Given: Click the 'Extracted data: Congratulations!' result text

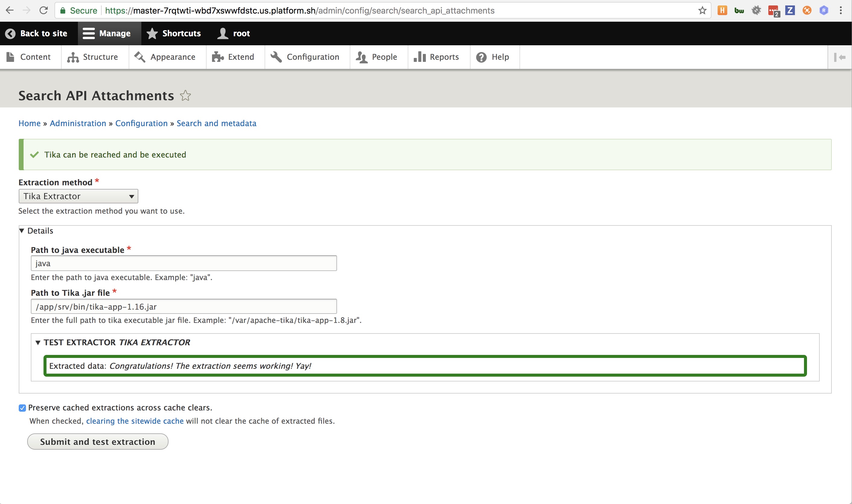Looking at the screenshot, I should [180, 366].
